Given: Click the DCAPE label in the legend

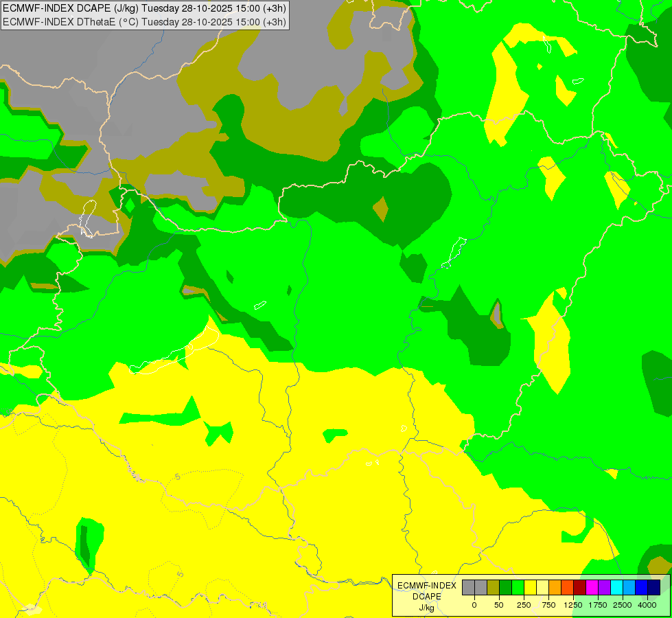Looking at the screenshot, I should 427,597.
